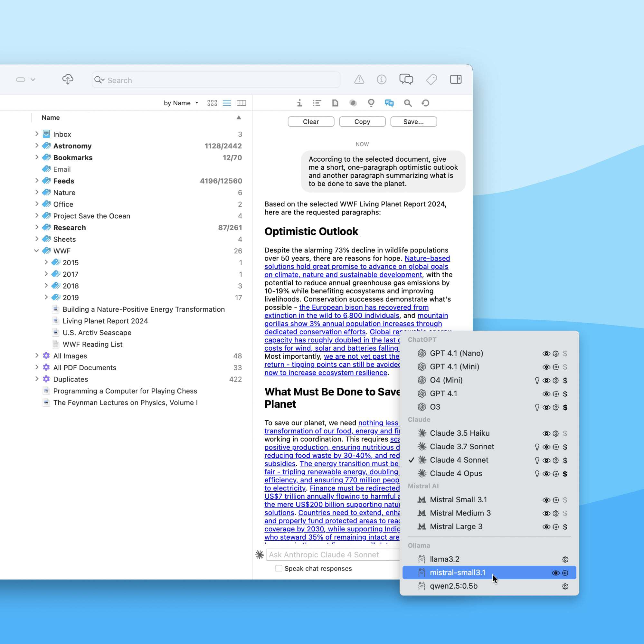
Task: Open the Nature-based solutions link
Action: [x=357, y=266]
